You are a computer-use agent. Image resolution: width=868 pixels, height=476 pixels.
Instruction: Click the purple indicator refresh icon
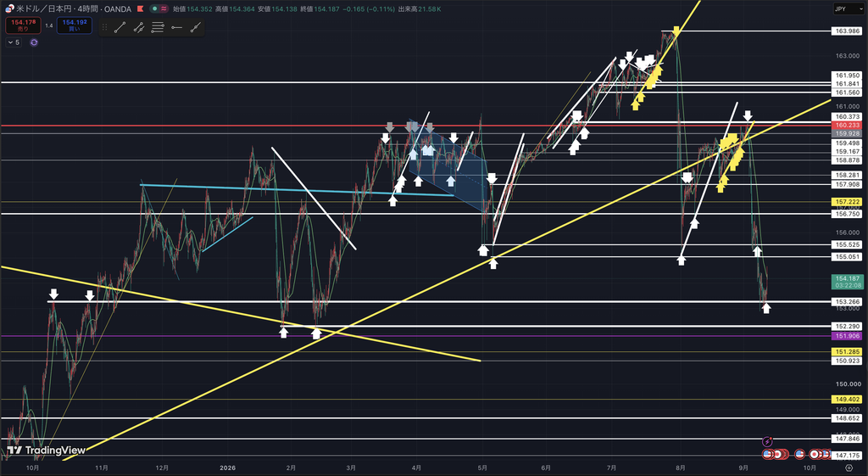[x=34, y=42]
